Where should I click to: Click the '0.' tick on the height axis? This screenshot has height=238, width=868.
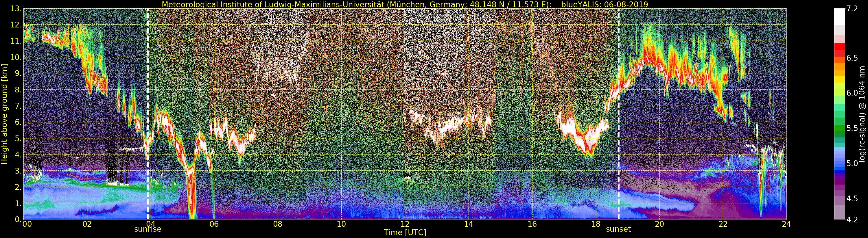19,220
